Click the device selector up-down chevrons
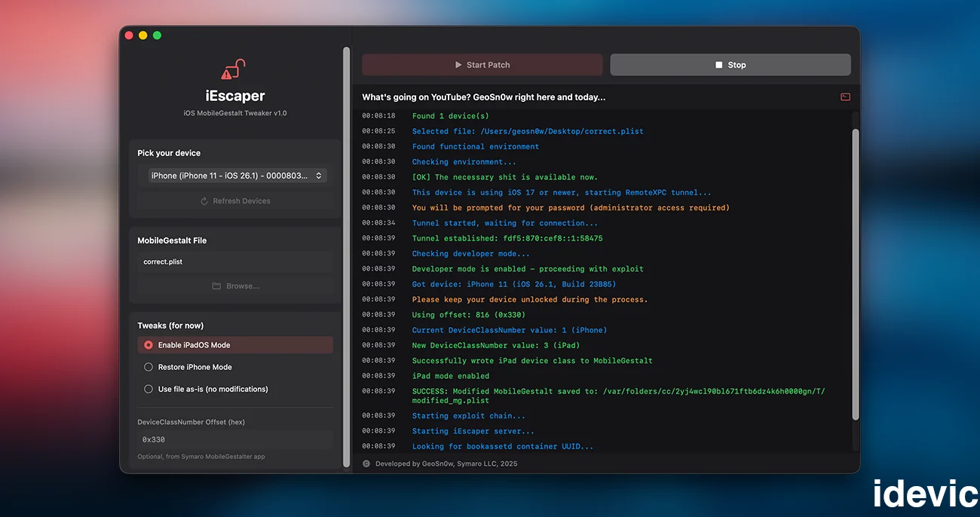980x517 pixels. click(319, 176)
